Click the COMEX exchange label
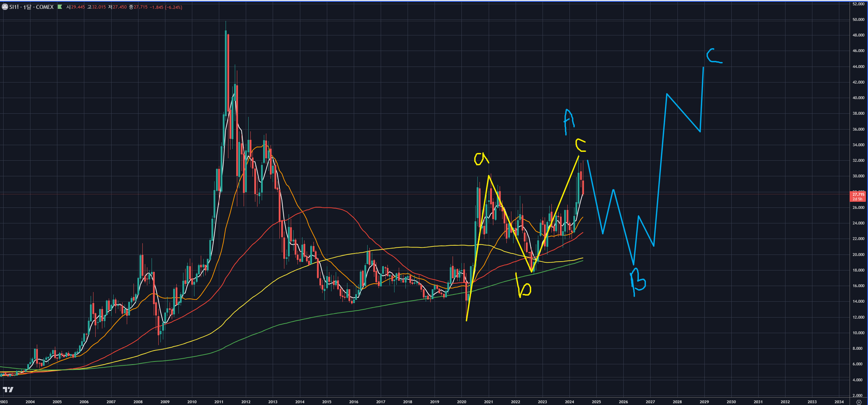Screen dimensions: 868x405 coord(45,7)
